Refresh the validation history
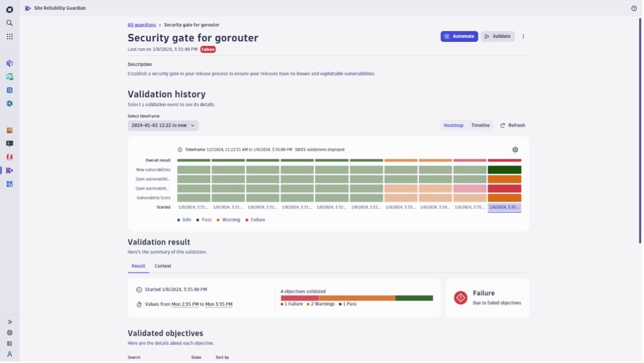The height and width of the screenshot is (363, 644). point(512,125)
